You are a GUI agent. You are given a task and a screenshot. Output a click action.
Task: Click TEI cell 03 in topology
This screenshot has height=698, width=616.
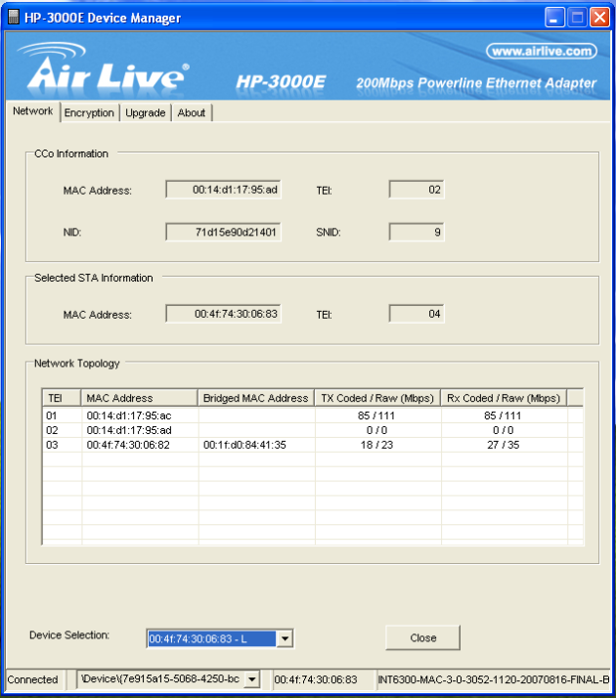tap(52, 445)
